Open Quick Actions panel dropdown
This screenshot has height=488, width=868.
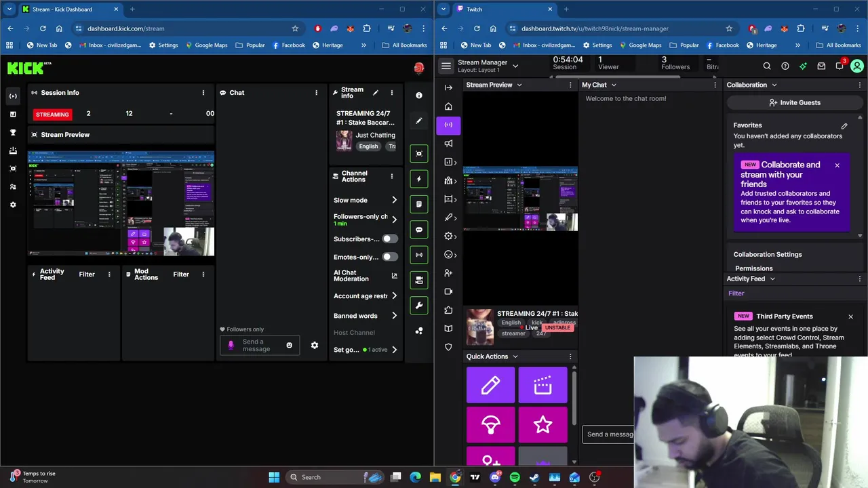(515, 356)
